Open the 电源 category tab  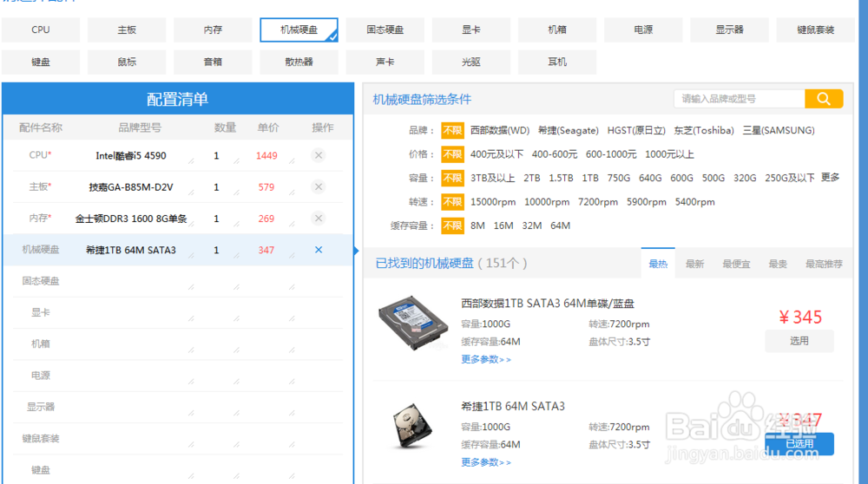pyautogui.click(x=643, y=29)
